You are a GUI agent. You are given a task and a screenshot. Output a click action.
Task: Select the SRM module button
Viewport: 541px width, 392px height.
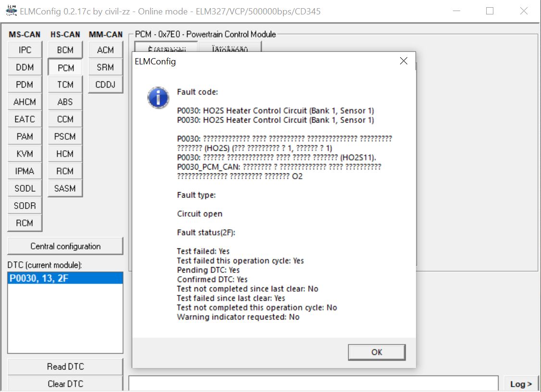(105, 67)
